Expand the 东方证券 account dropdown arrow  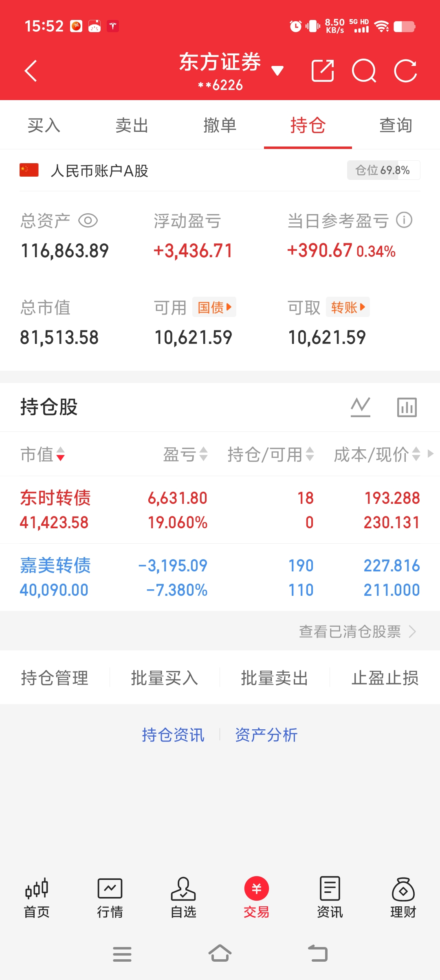coord(277,71)
